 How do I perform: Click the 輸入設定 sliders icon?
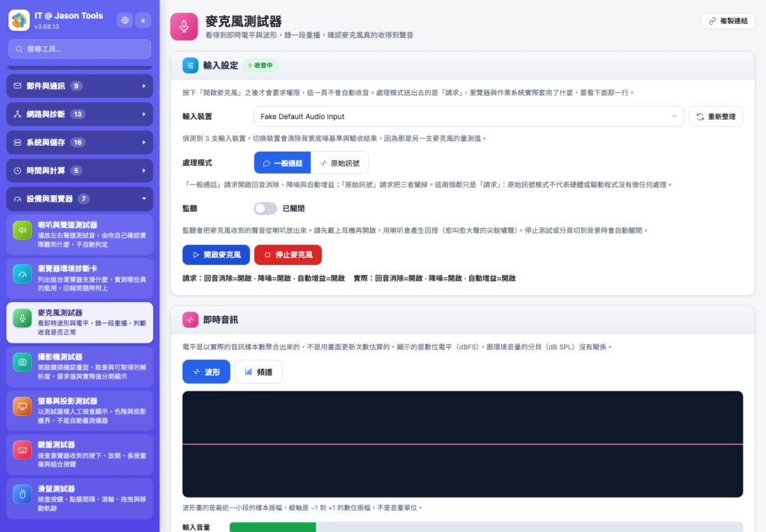point(191,65)
